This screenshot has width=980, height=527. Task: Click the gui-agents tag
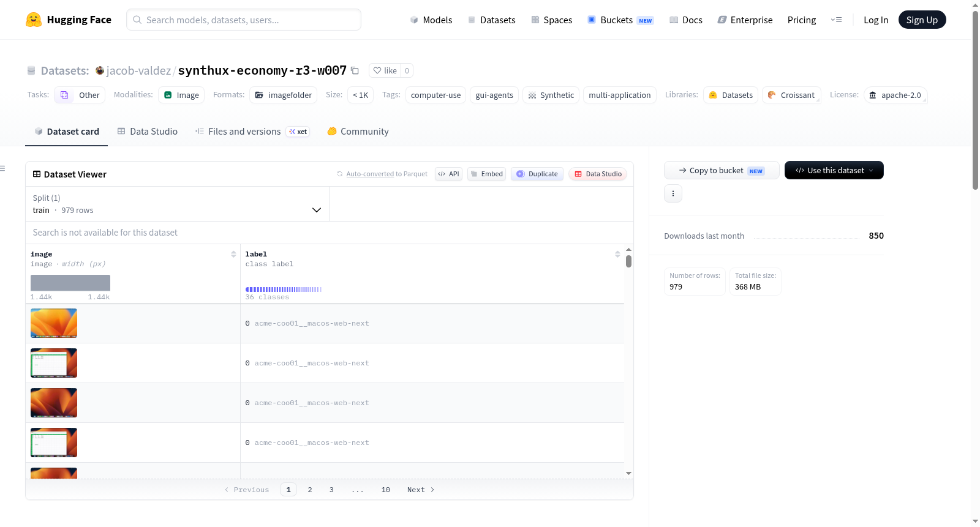coord(494,95)
